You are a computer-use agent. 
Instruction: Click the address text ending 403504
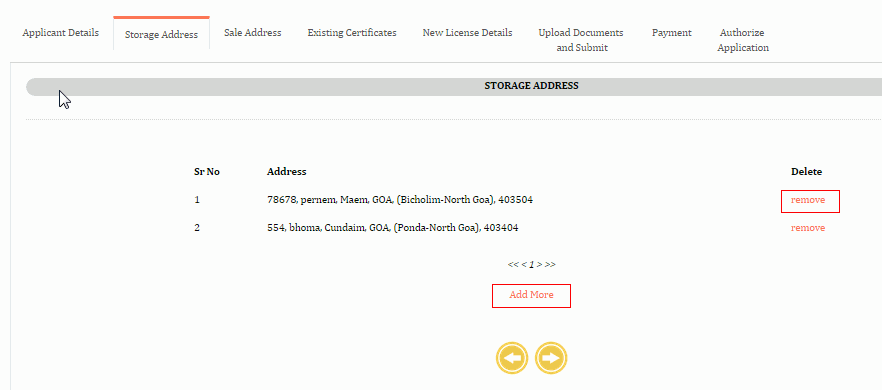pos(400,200)
